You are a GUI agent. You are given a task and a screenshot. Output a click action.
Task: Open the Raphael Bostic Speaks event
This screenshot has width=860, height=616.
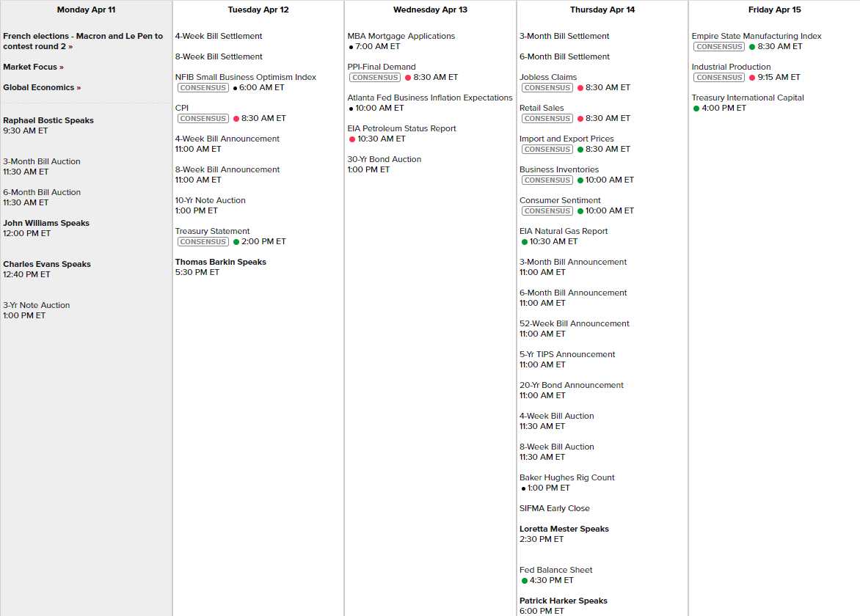point(48,120)
